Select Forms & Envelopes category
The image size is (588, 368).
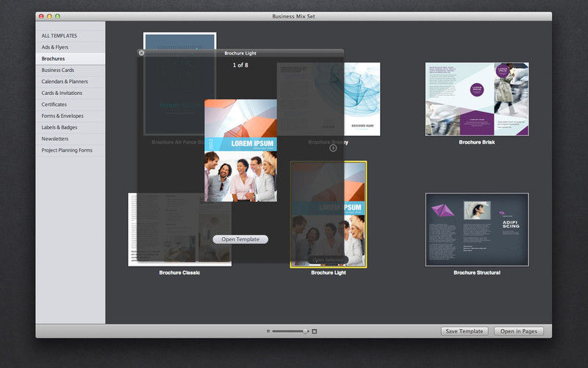pos(71,116)
